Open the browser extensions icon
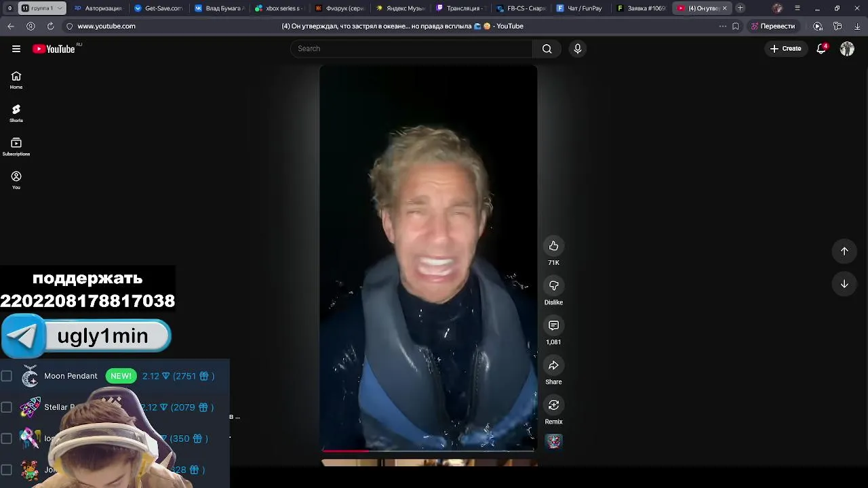 tap(837, 26)
